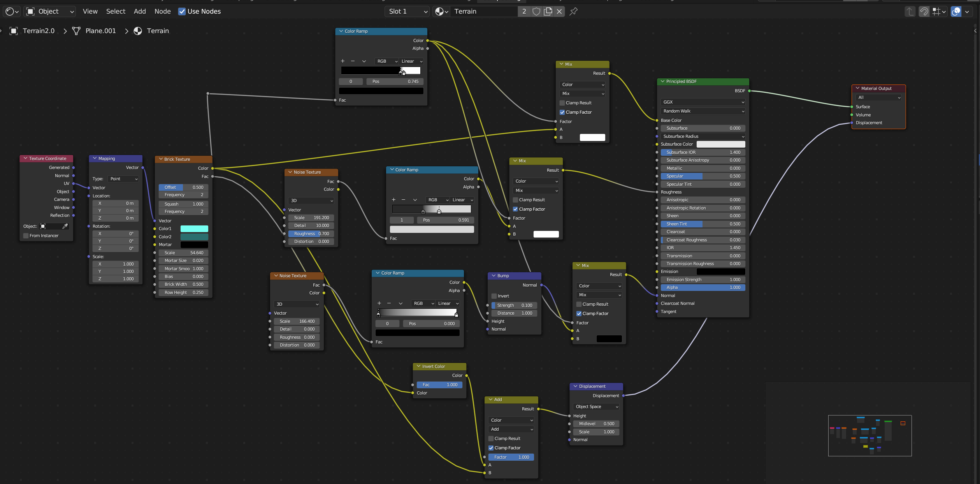Toggle the node overlays icon

956,11
